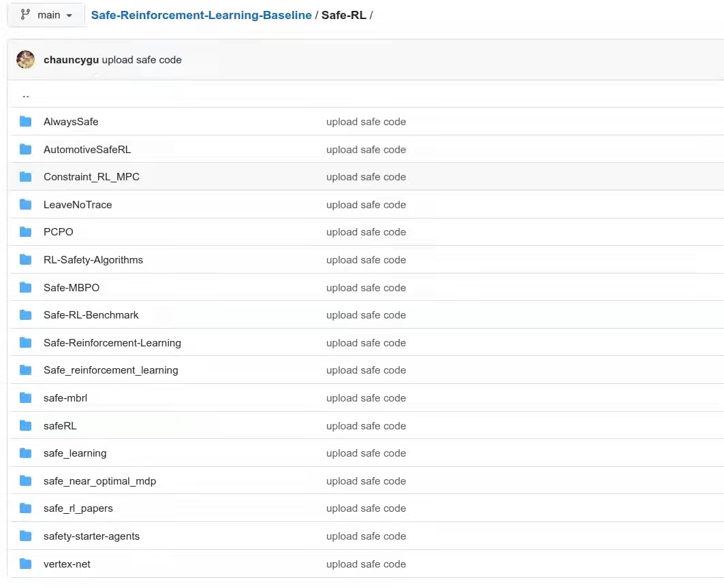Open Safe-Reinforcement-Learning-Baseline breadcrumb link
This screenshot has height=588, width=724.
tap(201, 15)
